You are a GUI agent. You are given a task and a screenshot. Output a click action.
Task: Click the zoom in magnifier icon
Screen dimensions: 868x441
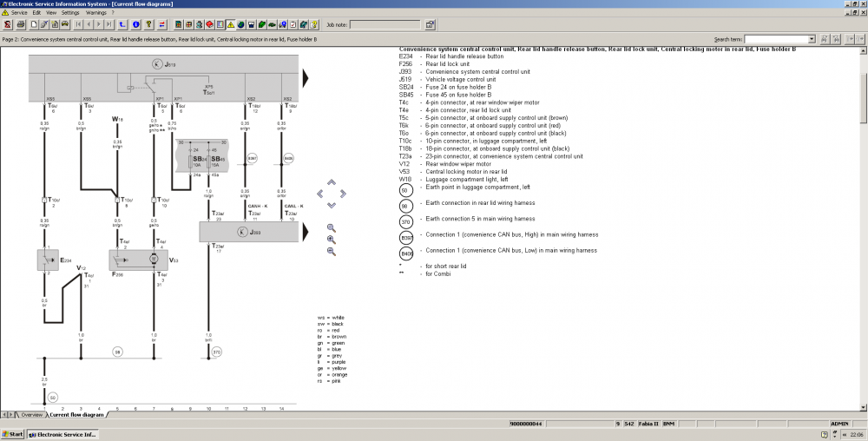331,239
